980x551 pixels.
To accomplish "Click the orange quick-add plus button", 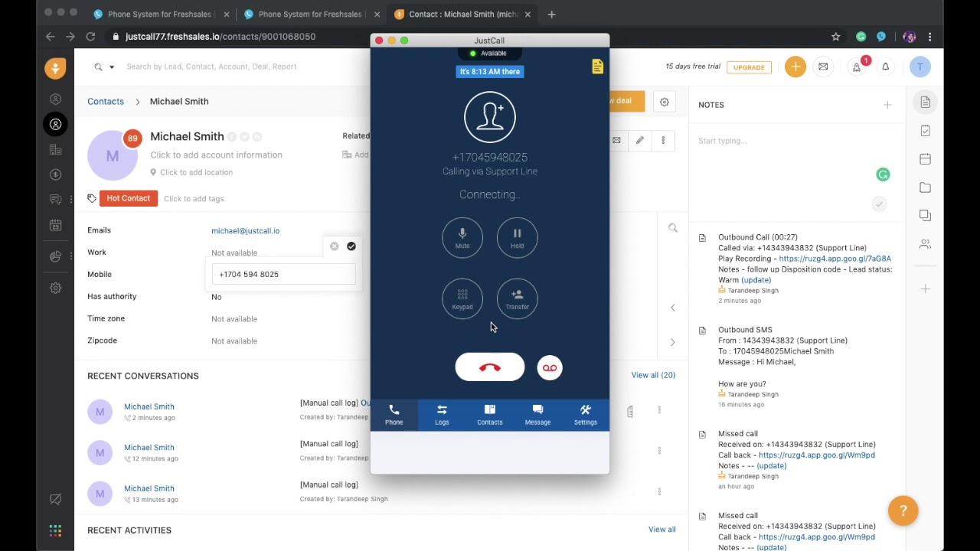I will click(x=795, y=67).
